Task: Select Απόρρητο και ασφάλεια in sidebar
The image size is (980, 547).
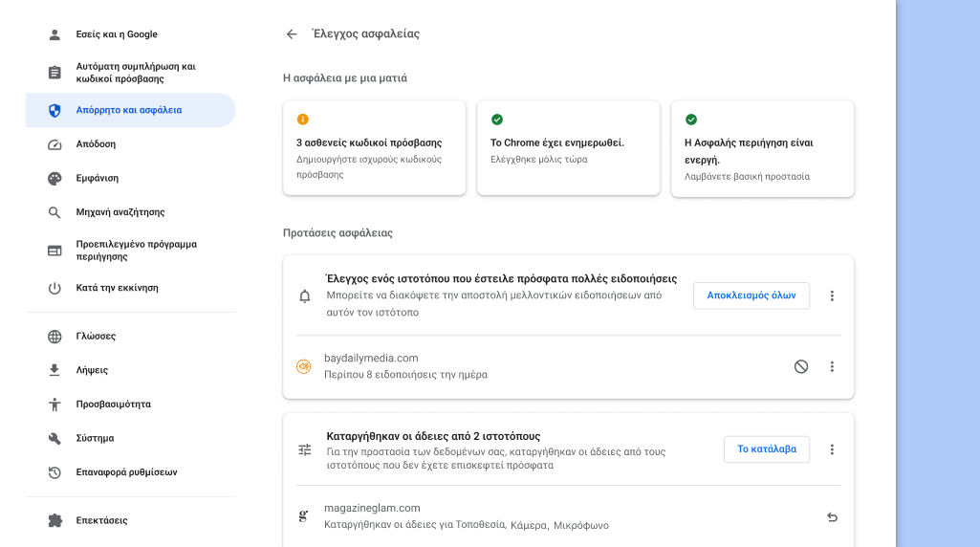Action: 131,110
